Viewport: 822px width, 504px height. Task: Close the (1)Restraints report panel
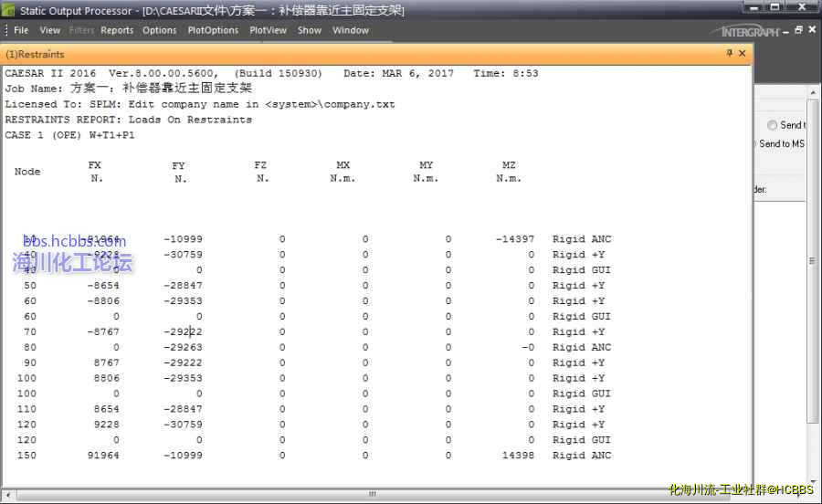[742, 53]
